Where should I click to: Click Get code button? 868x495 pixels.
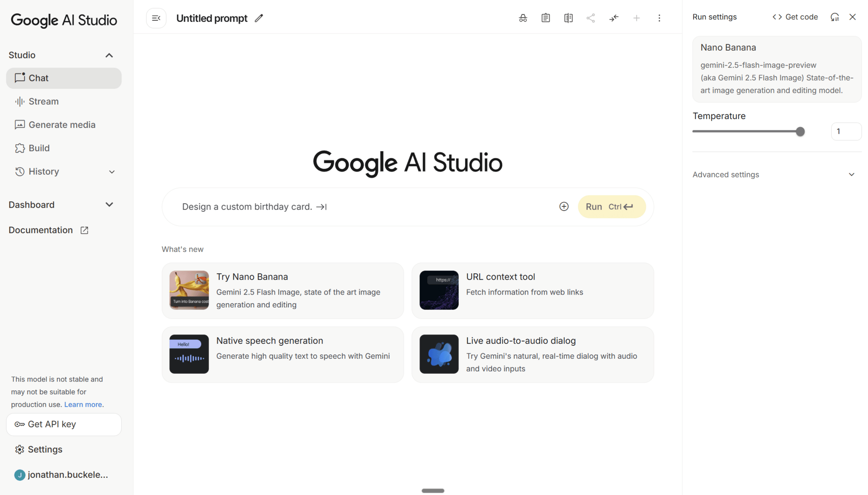click(795, 17)
